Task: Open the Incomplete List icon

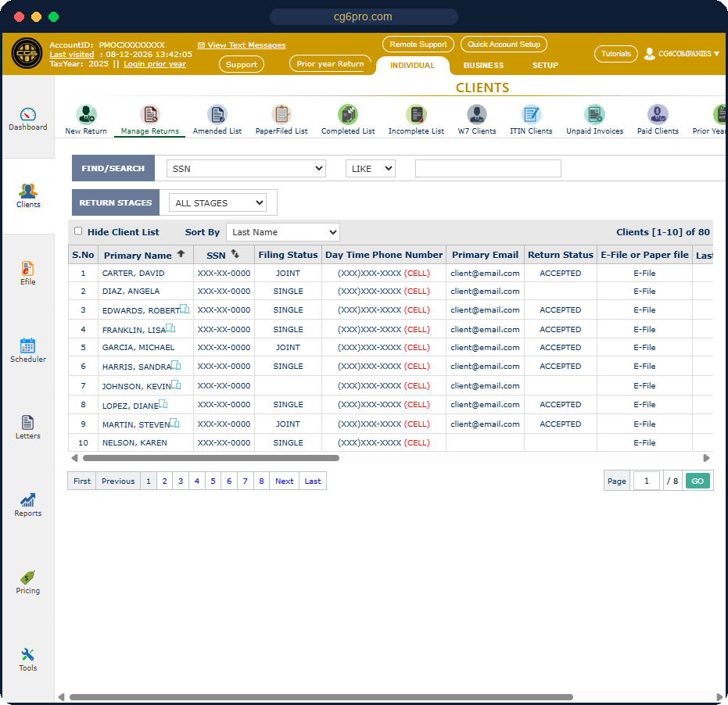Action: [x=416, y=114]
